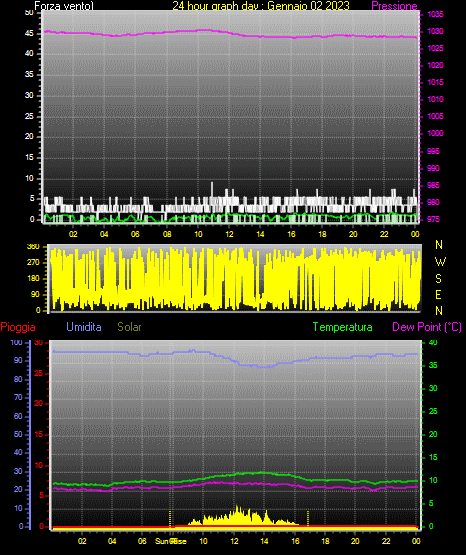Click the Solar legend label
The image size is (466, 555).
[x=130, y=327]
